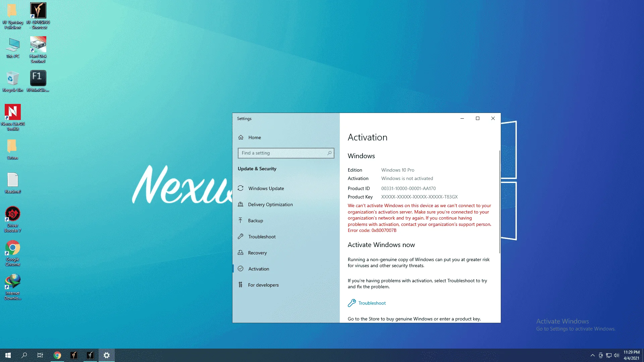Select Activation in the sidebar
This screenshot has width=644, height=362.
pyautogui.click(x=286, y=269)
